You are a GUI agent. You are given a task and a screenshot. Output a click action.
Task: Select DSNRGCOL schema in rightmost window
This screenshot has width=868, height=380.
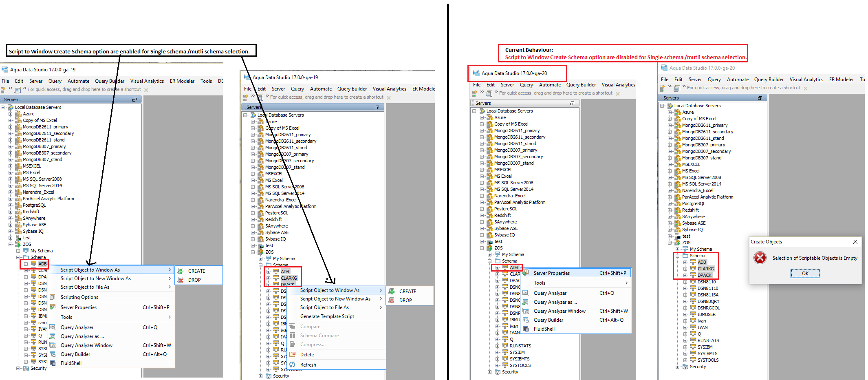[x=709, y=308]
